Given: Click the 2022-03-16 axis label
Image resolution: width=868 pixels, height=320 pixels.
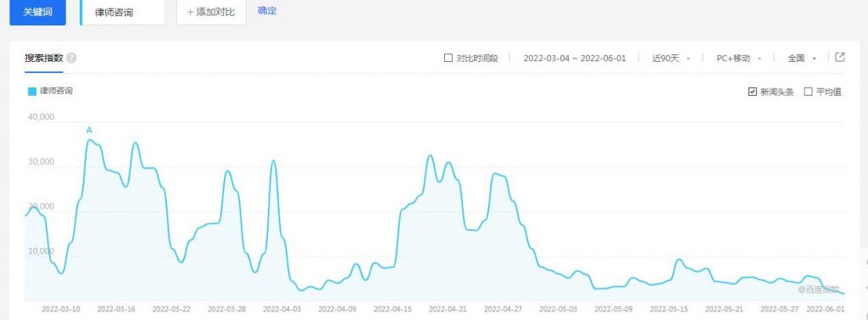Looking at the screenshot, I should pos(116,310).
